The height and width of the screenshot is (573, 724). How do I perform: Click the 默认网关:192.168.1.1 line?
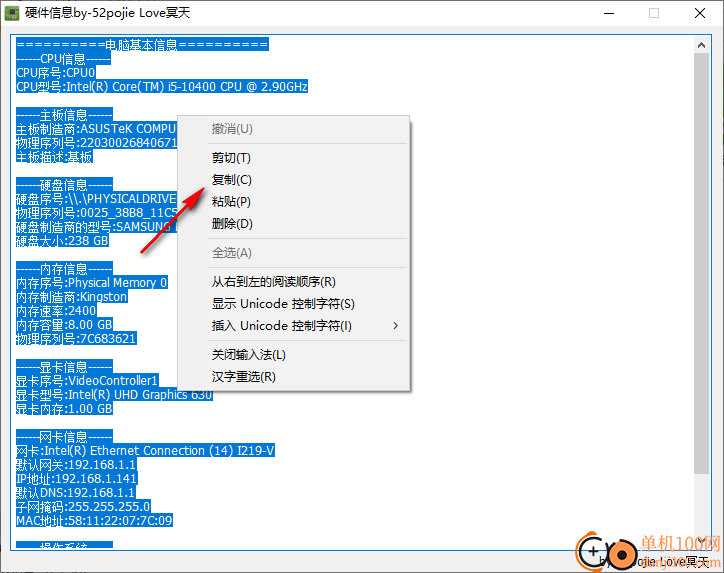pyautogui.click(x=76, y=464)
